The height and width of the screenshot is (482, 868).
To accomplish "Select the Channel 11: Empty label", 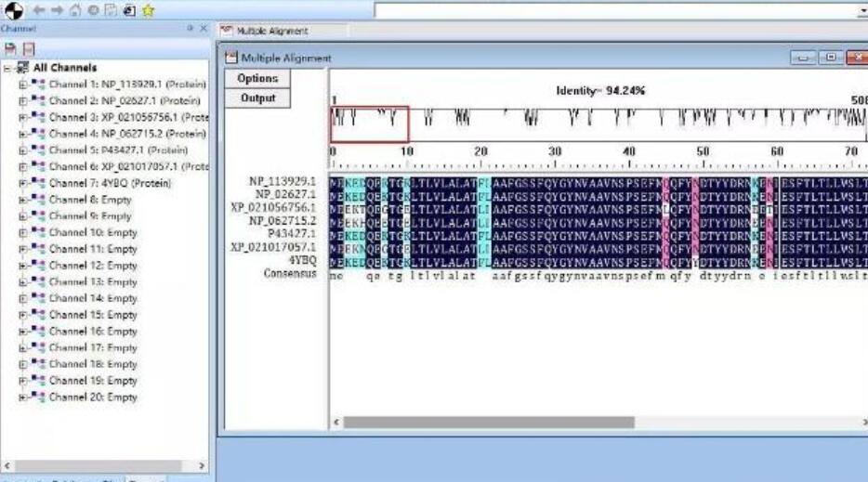I will point(92,249).
